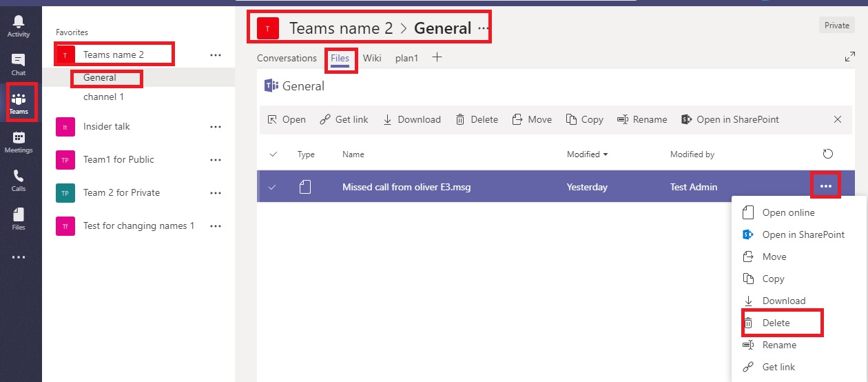Open more options for Insider talk team
Image resolution: width=868 pixels, height=382 pixels.
[216, 126]
